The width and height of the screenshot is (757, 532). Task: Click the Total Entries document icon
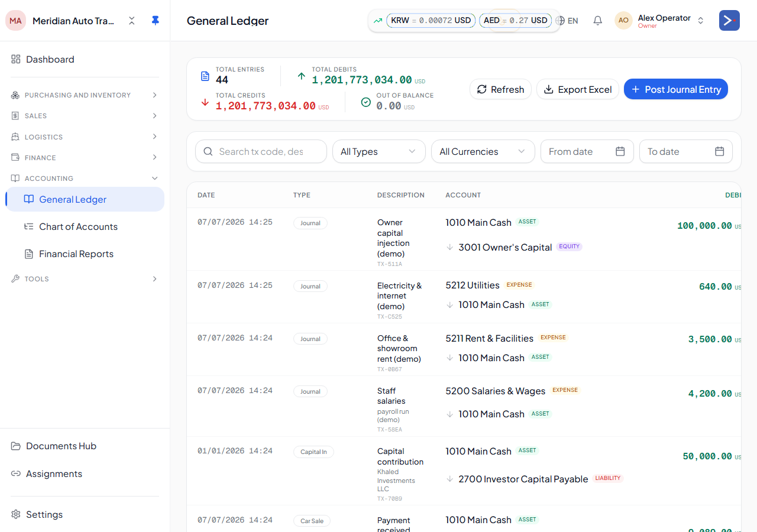point(205,76)
